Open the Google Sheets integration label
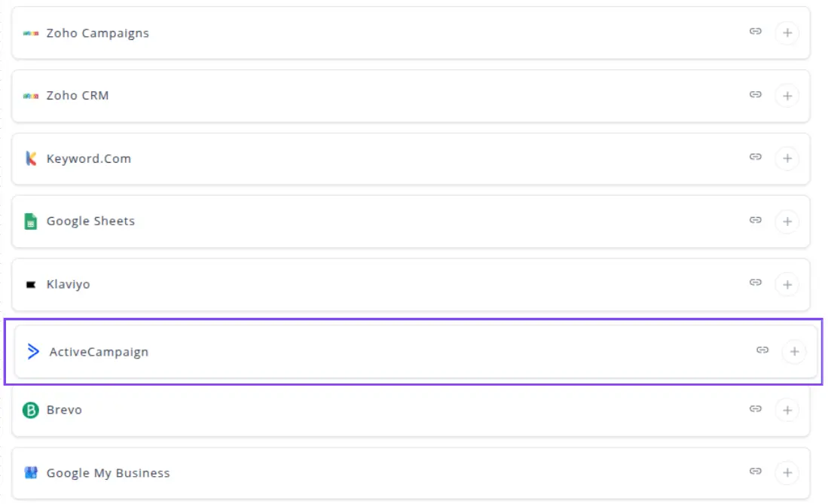The image size is (828, 504). (90, 221)
